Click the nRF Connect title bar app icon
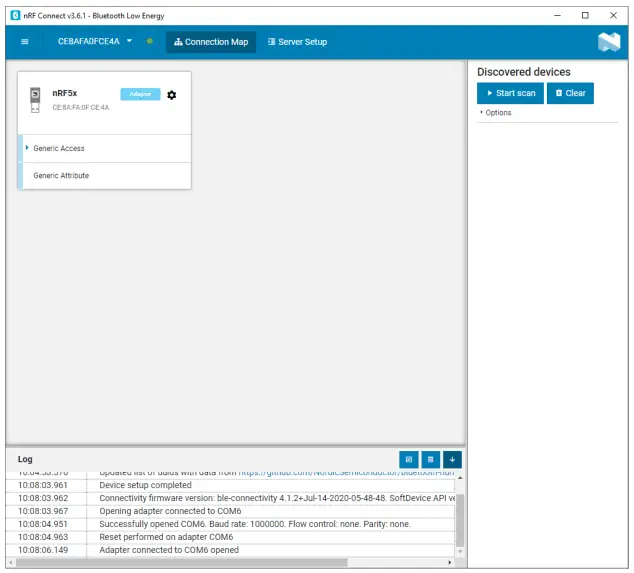634x573 pixels. [x=15, y=16]
